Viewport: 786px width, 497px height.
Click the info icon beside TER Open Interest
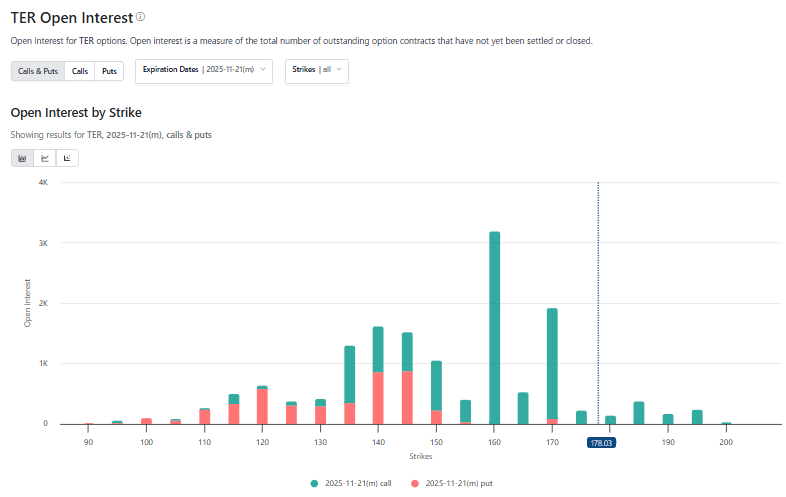point(141,17)
